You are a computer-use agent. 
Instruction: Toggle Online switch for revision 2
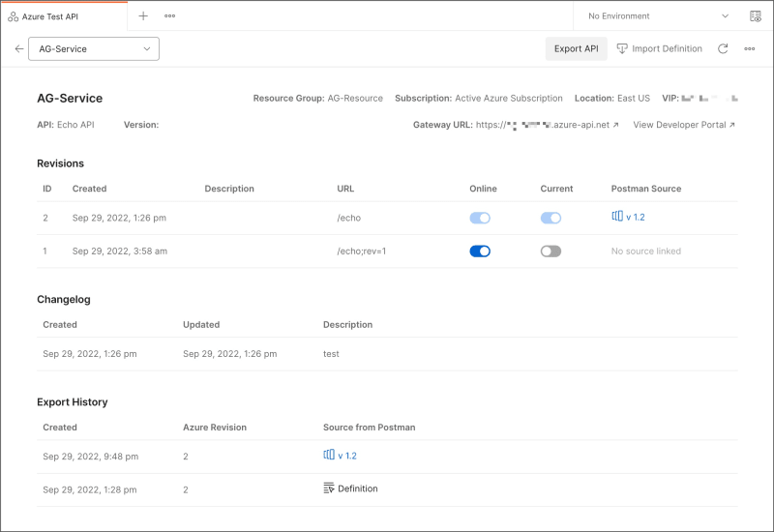tap(480, 218)
